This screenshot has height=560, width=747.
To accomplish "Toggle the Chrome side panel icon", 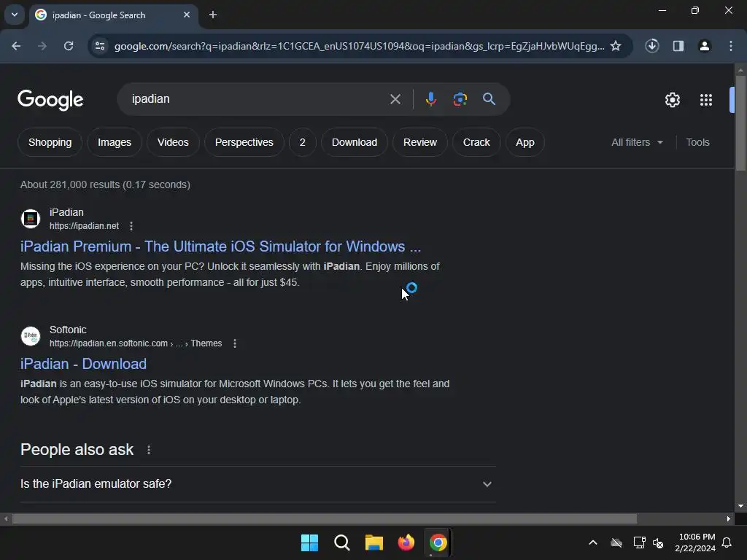I will (x=678, y=46).
